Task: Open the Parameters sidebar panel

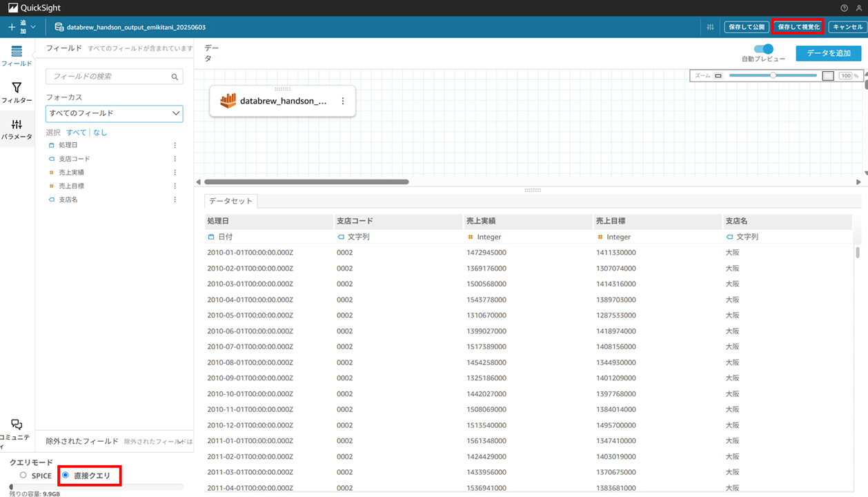Action: pos(17,129)
